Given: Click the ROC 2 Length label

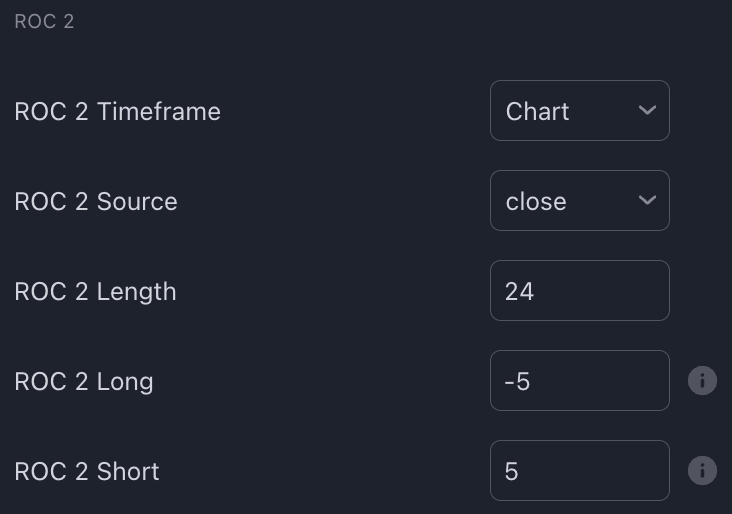Looking at the screenshot, I should 95,291.
